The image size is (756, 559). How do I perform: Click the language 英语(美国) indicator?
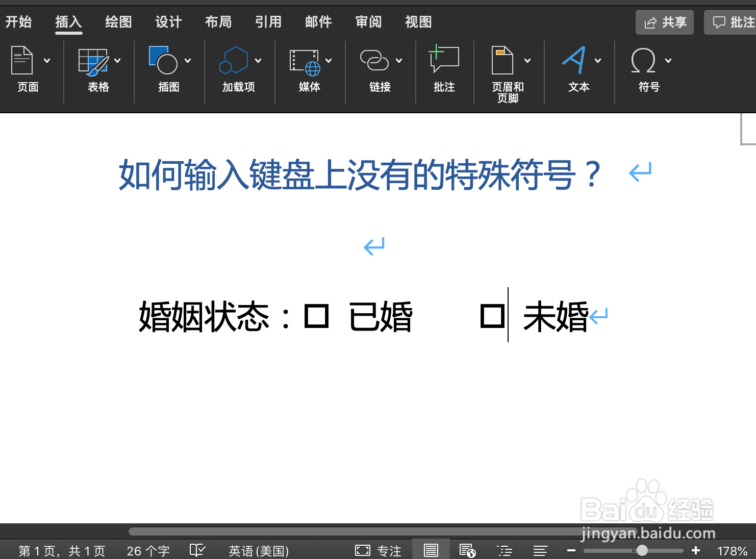[x=259, y=551]
